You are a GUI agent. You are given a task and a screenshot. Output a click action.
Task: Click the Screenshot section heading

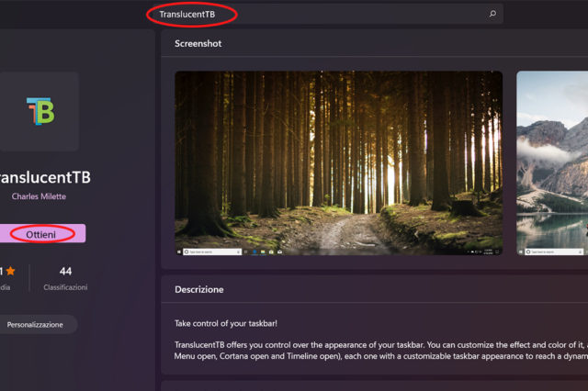pyautogui.click(x=198, y=43)
